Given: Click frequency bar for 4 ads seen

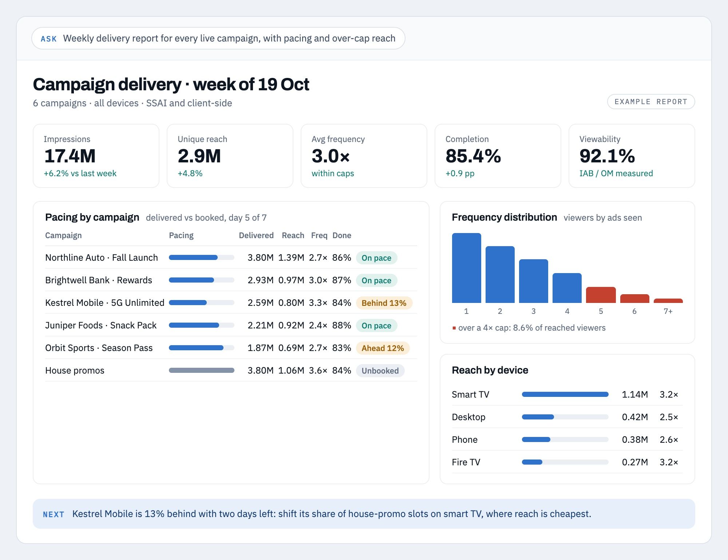Looking at the screenshot, I should pos(567,288).
